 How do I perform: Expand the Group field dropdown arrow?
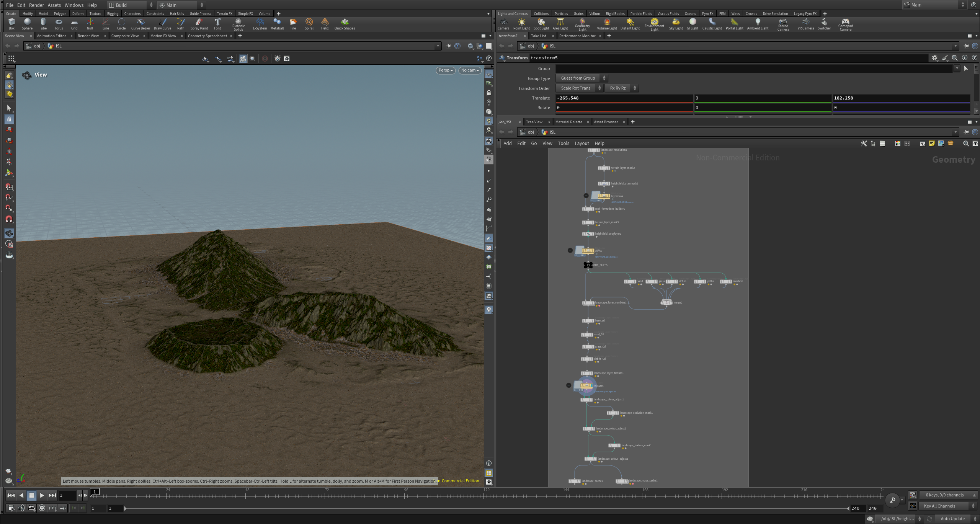pos(957,69)
